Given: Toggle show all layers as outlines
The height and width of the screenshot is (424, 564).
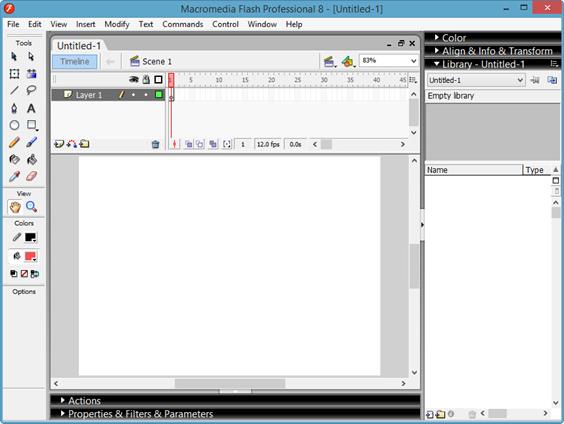Looking at the screenshot, I should point(158,79).
